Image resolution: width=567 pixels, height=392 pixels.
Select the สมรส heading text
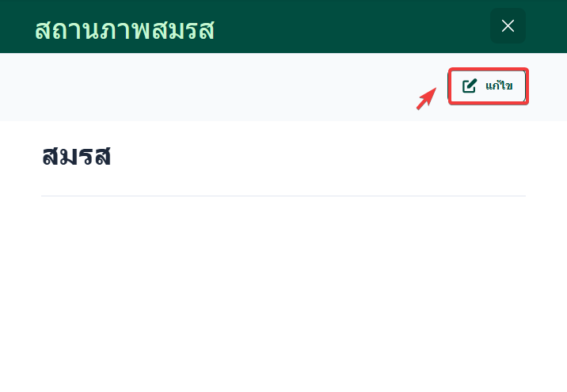pos(76,156)
